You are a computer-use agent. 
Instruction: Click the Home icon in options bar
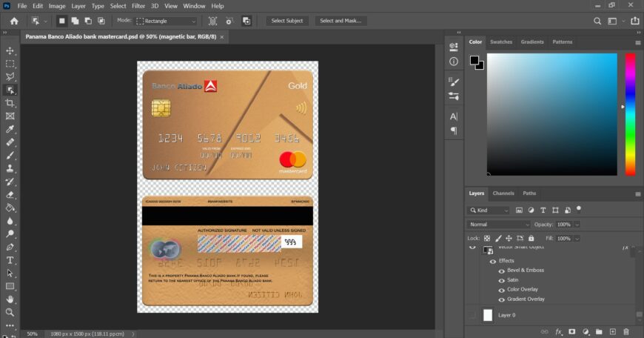14,21
